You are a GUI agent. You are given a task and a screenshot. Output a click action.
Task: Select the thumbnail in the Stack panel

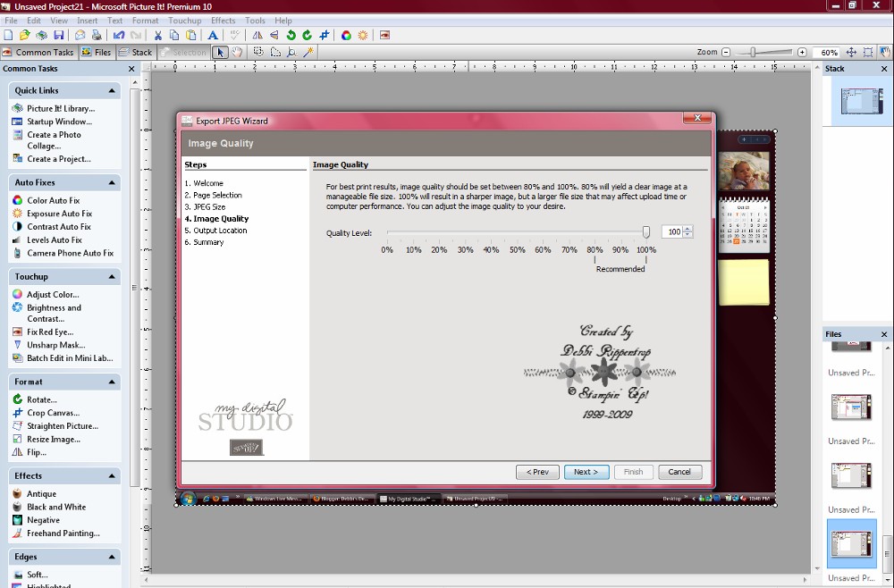(x=862, y=101)
